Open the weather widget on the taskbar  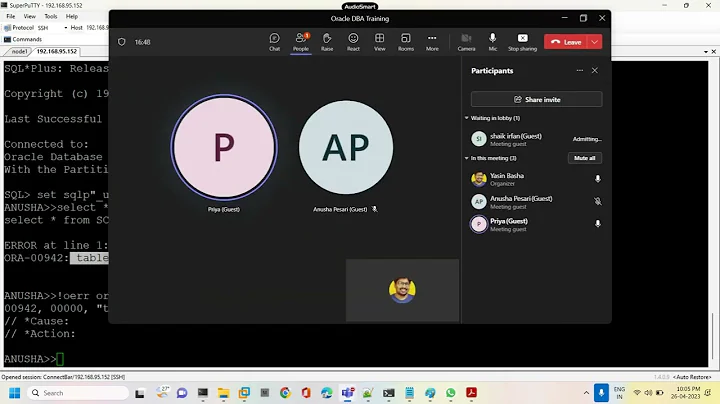click(163, 392)
